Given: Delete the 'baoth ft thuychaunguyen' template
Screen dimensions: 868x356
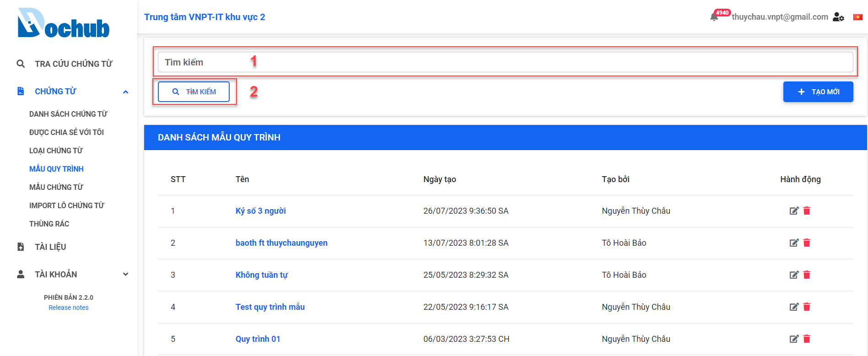Looking at the screenshot, I should click(x=807, y=243).
